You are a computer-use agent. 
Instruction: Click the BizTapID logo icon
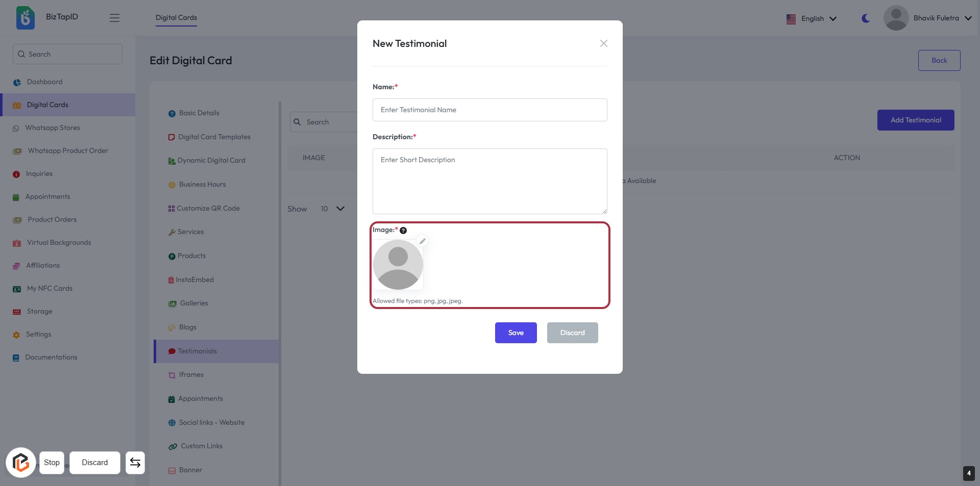pos(26,18)
